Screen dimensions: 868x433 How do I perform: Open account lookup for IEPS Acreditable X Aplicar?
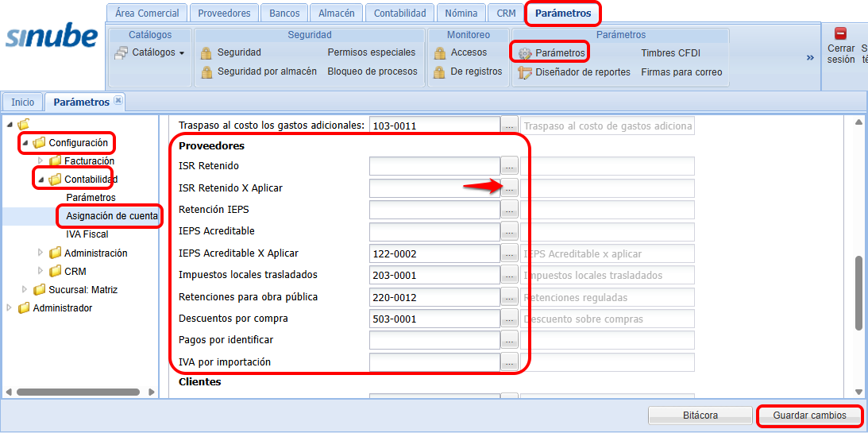pyautogui.click(x=509, y=253)
